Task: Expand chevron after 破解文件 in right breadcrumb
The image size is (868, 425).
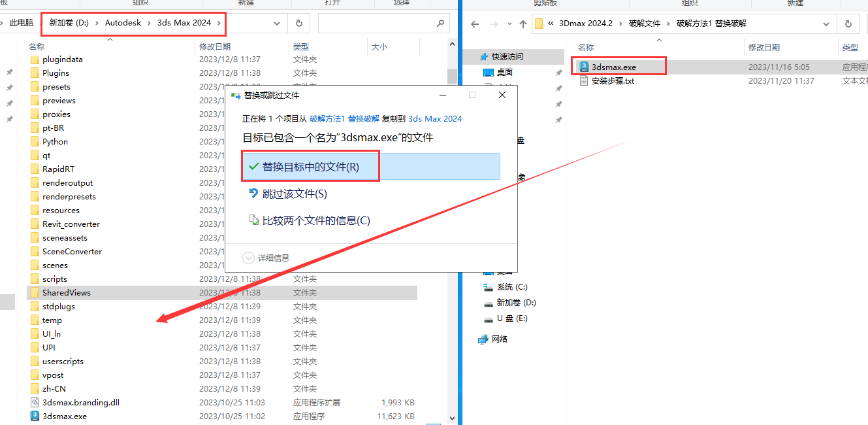Action: (669, 24)
